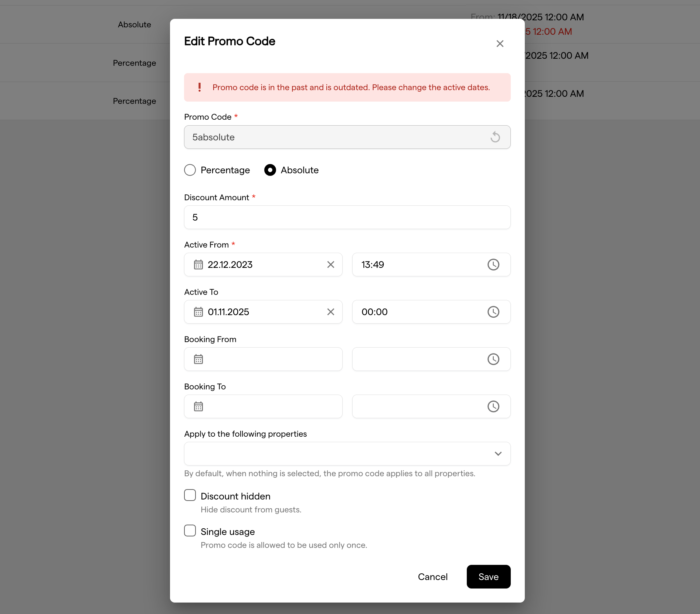Open the Active To time clock icon
The width and height of the screenshot is (700, 614).
(x=493, y=312)
